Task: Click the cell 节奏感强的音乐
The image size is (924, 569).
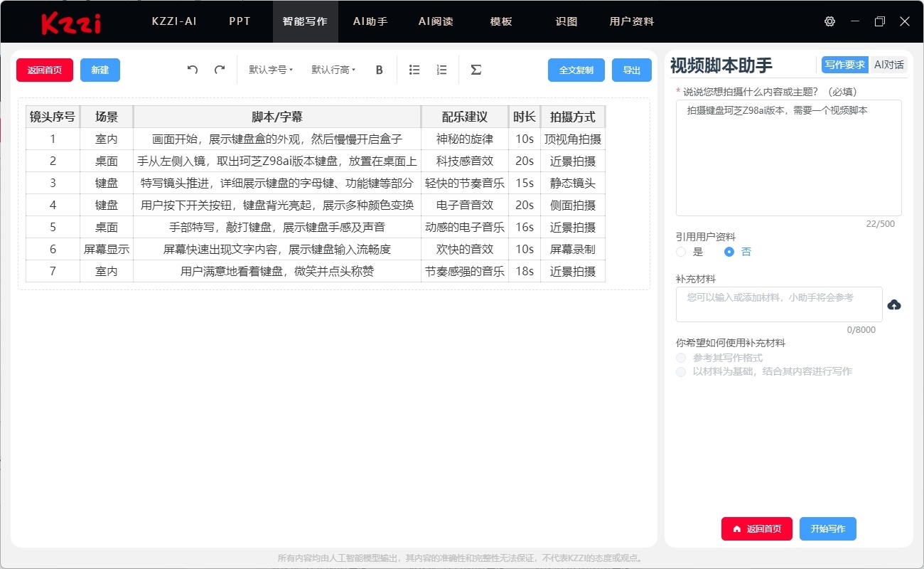Action: [x=465, y=271]
